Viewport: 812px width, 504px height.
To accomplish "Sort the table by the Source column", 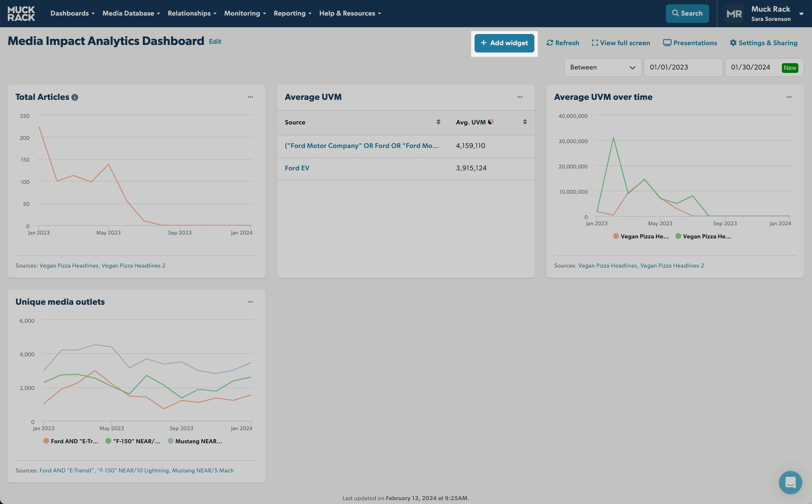I will coord(438,122).
